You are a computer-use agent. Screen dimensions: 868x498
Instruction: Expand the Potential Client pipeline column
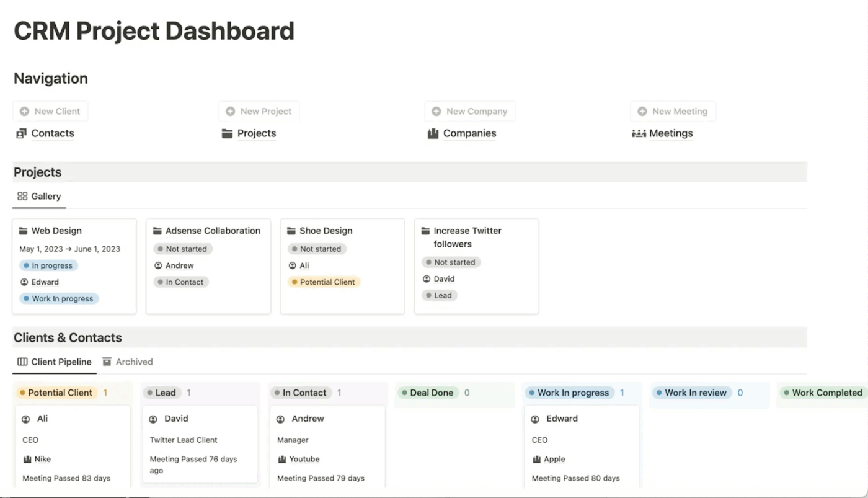pyautogui.click(x=59, y=393)
